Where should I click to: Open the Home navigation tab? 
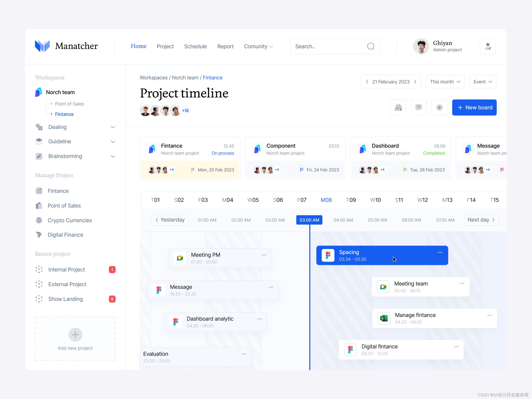pos(138,46)
